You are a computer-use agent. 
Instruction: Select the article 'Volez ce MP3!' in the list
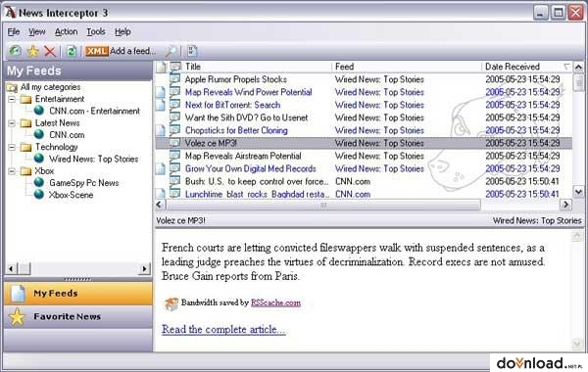pos(364,143)
